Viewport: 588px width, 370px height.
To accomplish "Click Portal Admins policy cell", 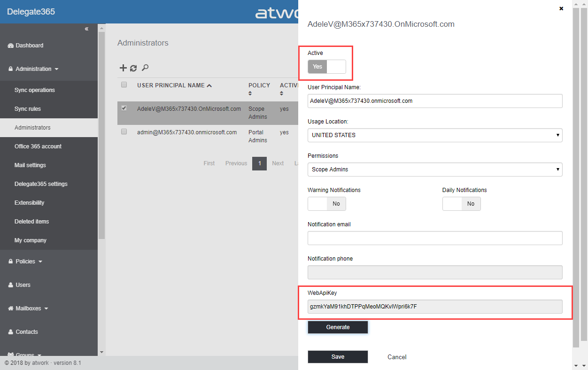I will (258, 136).
